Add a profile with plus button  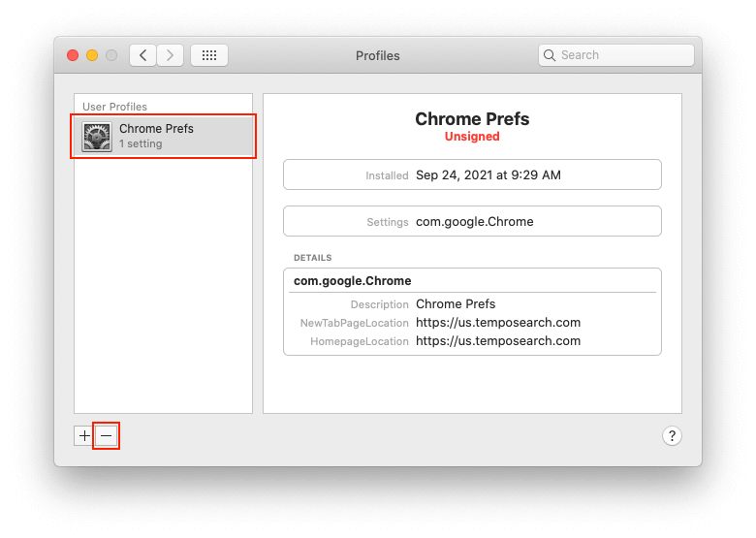(84, 436)
